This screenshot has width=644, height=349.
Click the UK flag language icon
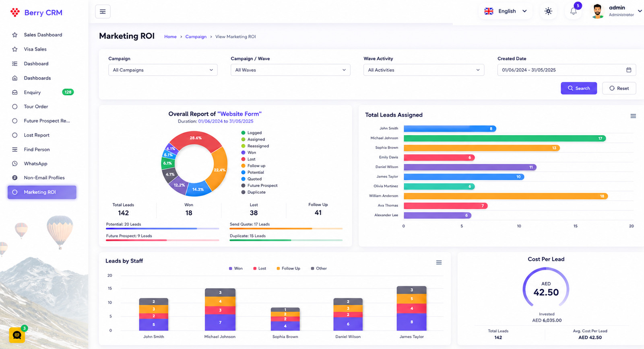click(x=489, y=11)
